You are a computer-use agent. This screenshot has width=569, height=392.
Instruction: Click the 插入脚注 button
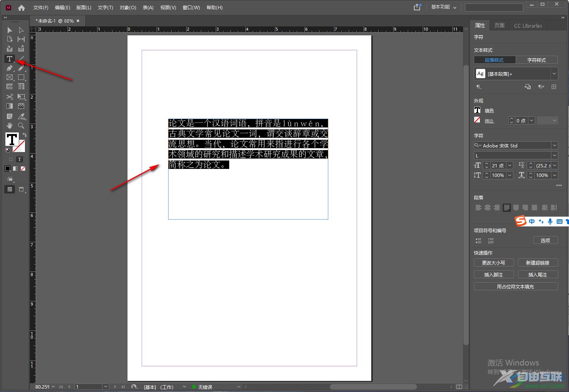pos(494,275)
